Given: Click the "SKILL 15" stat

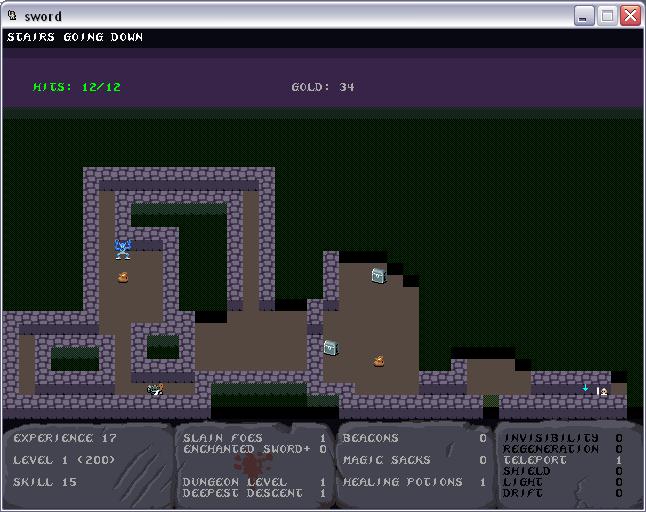Looking at the screenshot, I should coord(45,482).
